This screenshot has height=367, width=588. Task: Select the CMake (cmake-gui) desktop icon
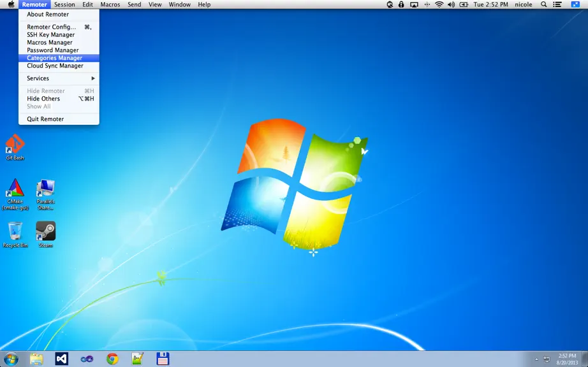tap(15, 194)
